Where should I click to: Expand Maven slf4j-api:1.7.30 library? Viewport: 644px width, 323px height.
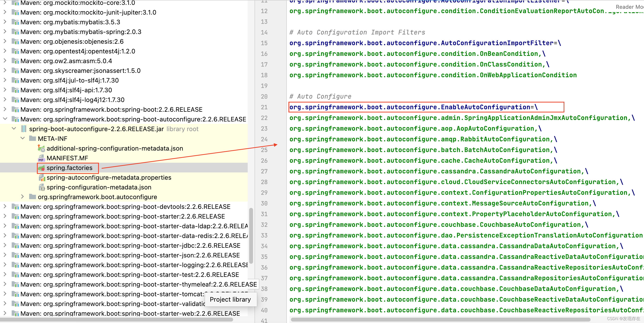coord(5,90)
